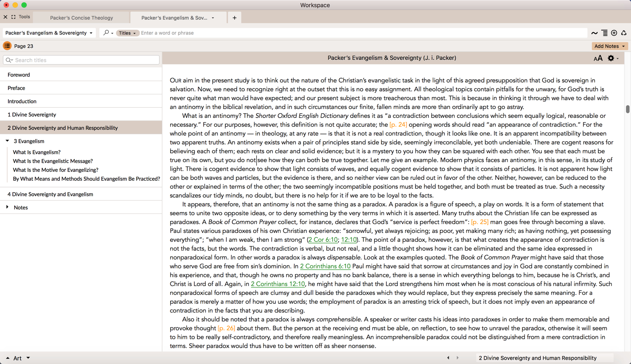This screenshot has height=364, width=631.
Task: Open the AA text size control
Action: pos(598,58)
